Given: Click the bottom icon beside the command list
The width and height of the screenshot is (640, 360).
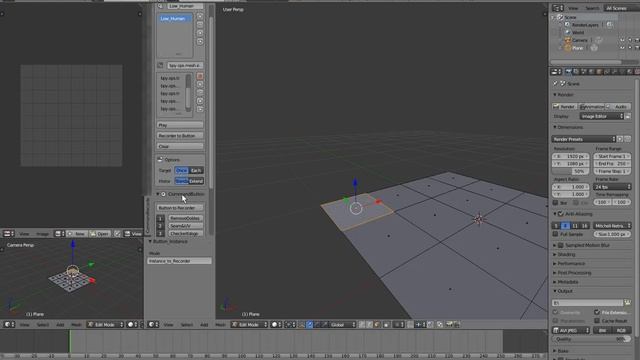Looking at the screenshot, I should click(x=200, y=109).
